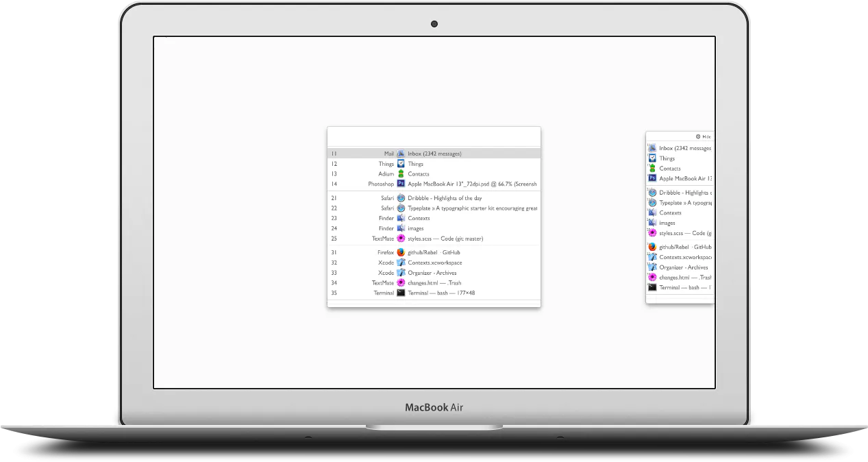The image size is (868, 462).
Task: Click TextMate icon beside styles.scss in right sidebar
Action: 652,233
